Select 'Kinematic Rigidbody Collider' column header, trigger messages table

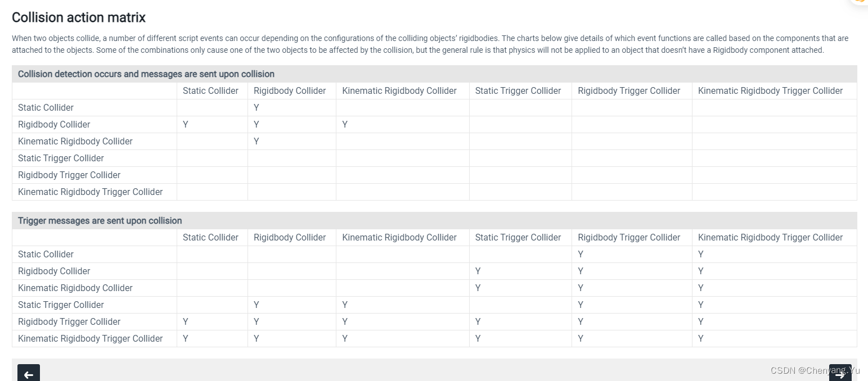(399, 238)
